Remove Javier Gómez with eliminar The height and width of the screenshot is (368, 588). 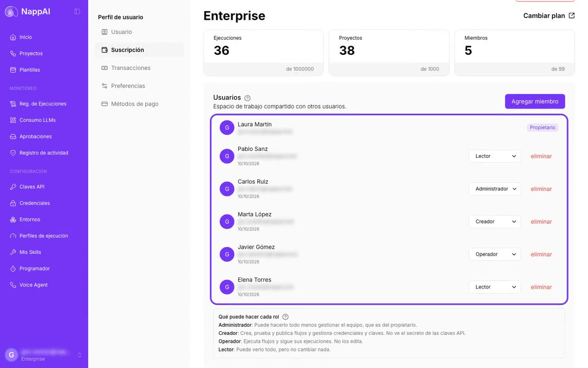click(541, 254)
